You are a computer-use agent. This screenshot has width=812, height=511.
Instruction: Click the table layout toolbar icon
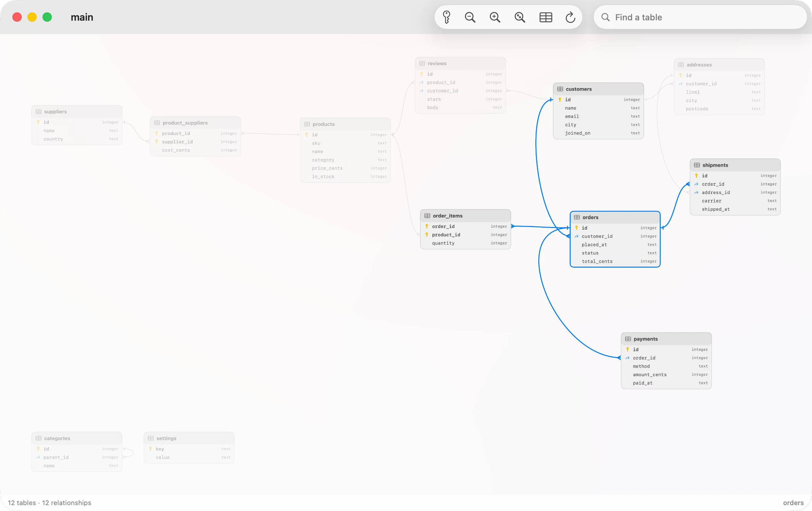pos(545,17)
